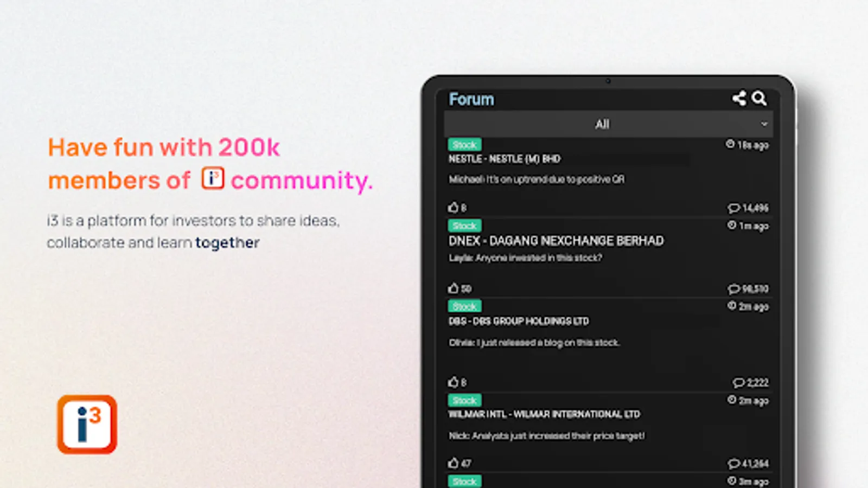The image size is (868, 488).
Task: Open the NESTLE - NESTLE (M) BHD thread
Action: (x=505, y=159)
